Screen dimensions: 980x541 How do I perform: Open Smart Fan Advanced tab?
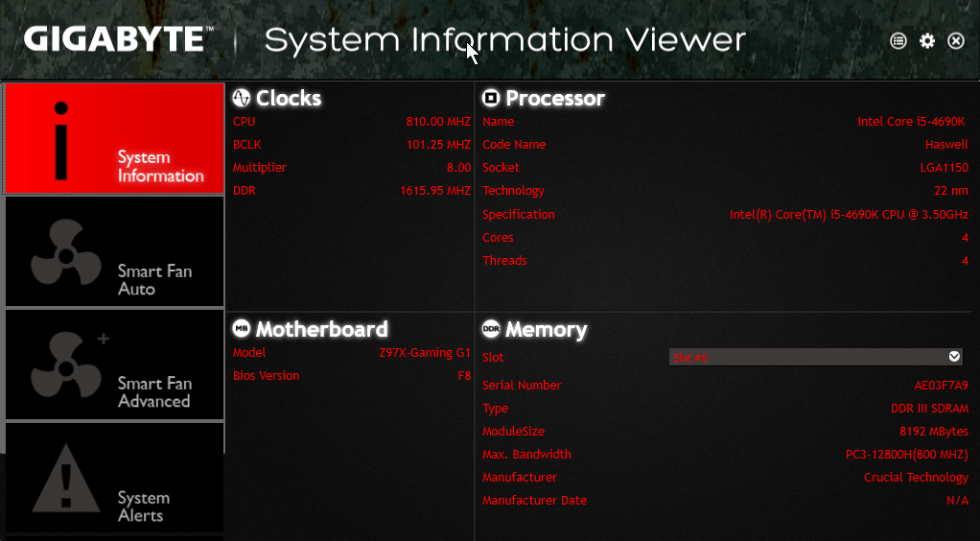click(114, 365)
